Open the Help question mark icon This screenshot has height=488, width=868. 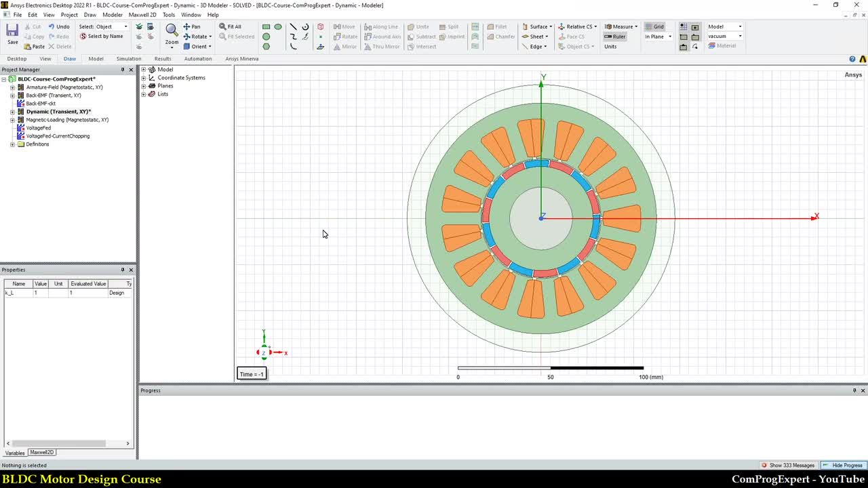[x=852, y=59]
